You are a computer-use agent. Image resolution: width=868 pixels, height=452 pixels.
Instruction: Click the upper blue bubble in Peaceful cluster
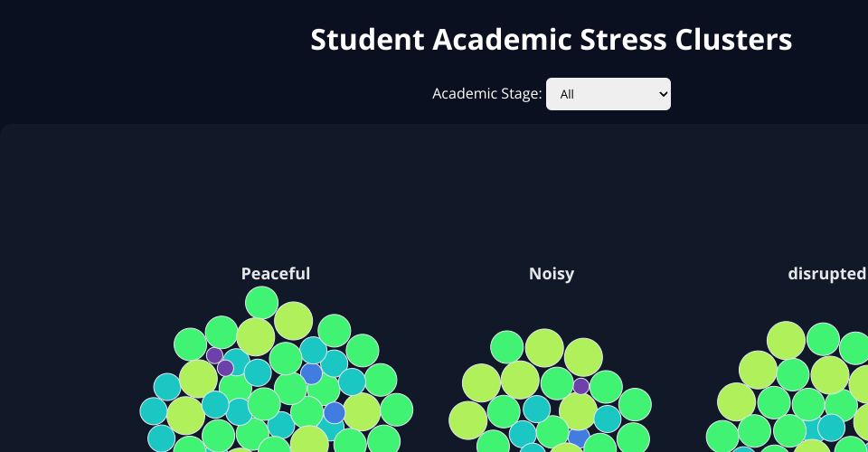click(311, 373)
